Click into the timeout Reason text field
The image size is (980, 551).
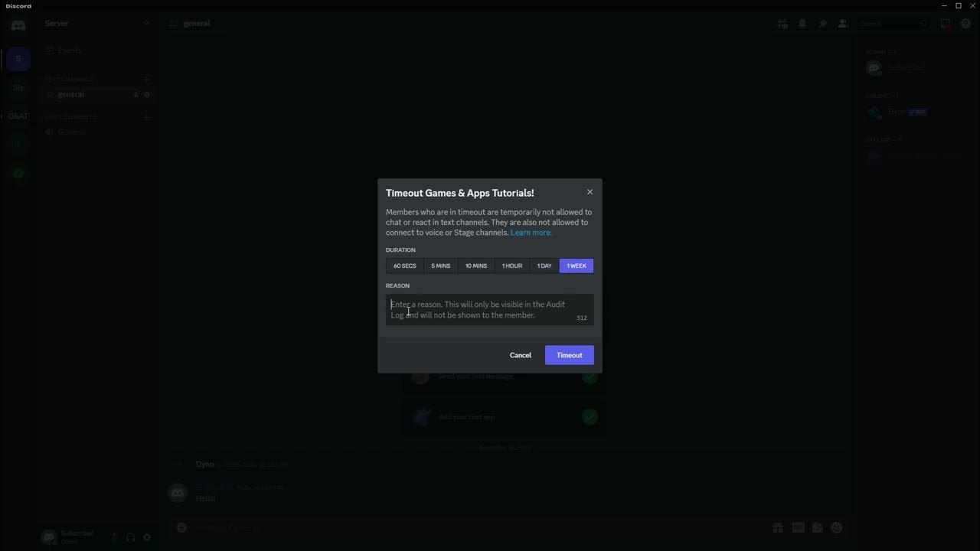click(489, 310)
